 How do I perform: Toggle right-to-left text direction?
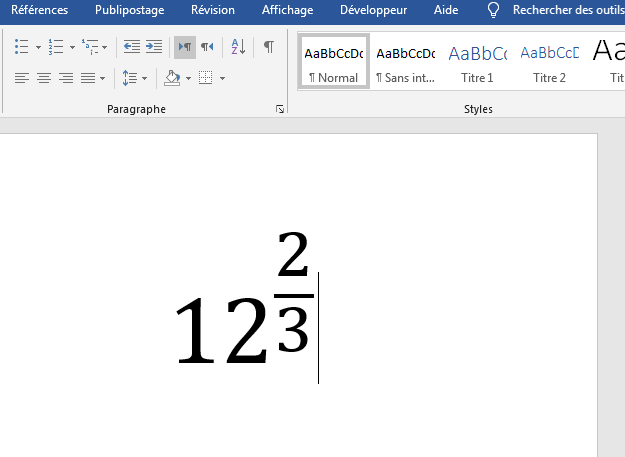206,47
